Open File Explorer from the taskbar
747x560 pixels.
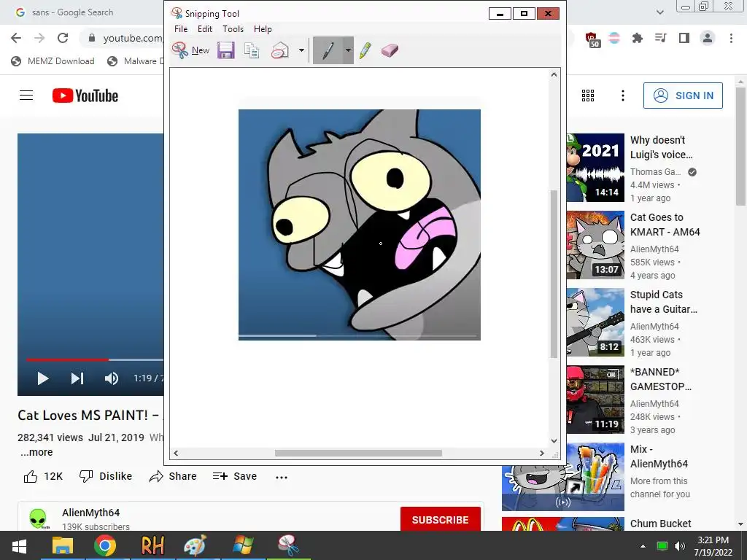(63, 545)
